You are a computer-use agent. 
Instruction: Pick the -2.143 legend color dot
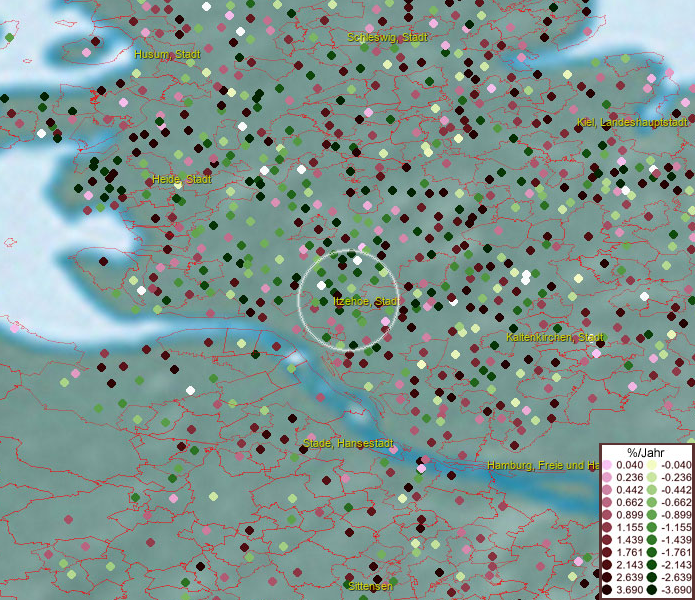point(652,565)
